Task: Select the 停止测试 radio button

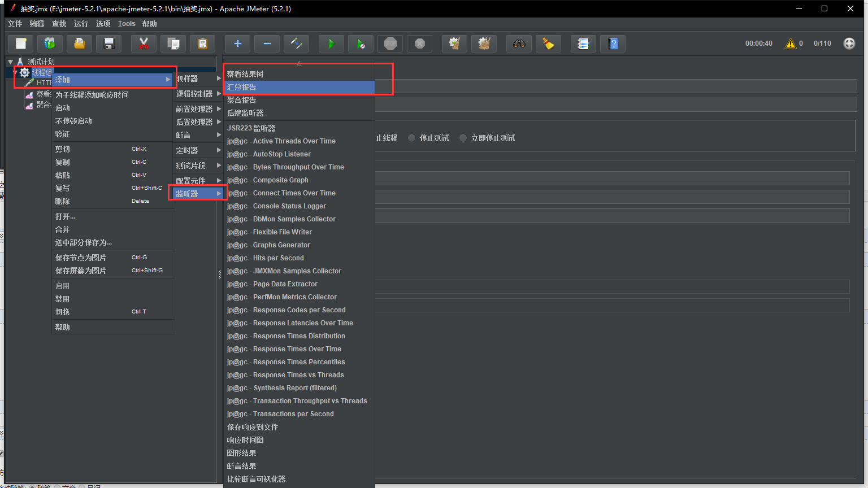Action: click(x=411, y=138)
